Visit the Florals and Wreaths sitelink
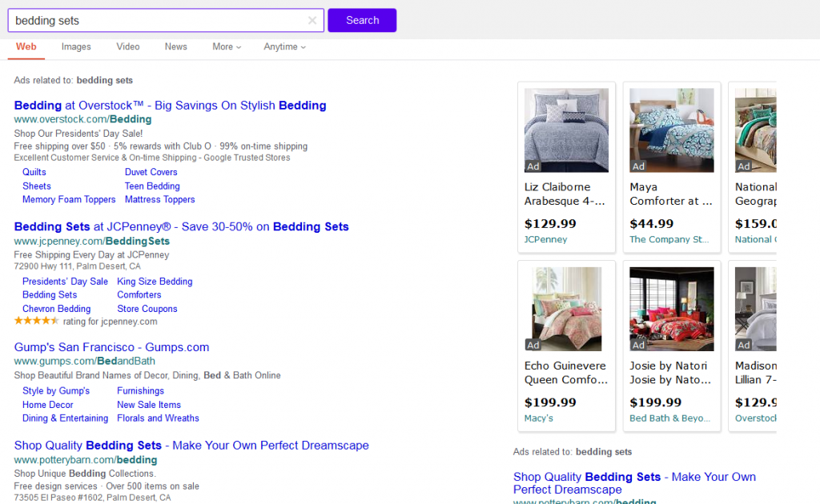Viewport: 820px width, 504px height. coord(158,418)
